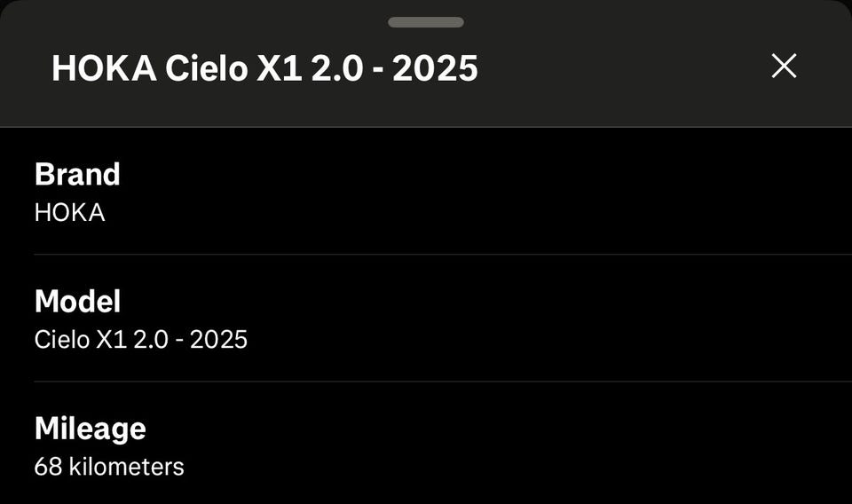Screen dimensions: 852x504
Task: Close the shoe details sheet
Action: [x=784, y=67]
